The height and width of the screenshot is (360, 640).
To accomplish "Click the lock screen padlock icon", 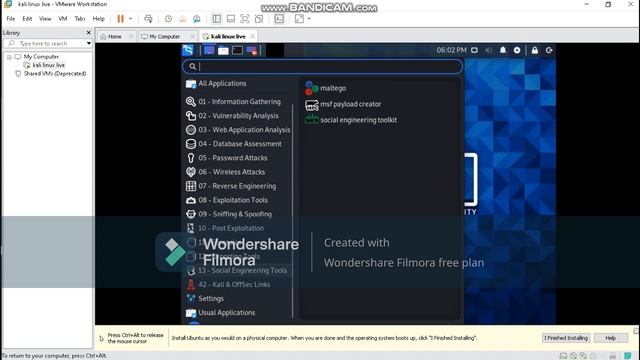I will pyautogui.click(x=535, y=50).
